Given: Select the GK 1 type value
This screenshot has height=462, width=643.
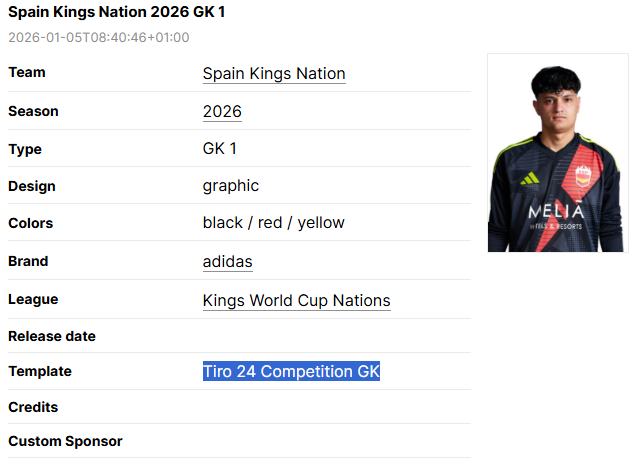Looking at the screenshot, I should coord(220,148).
